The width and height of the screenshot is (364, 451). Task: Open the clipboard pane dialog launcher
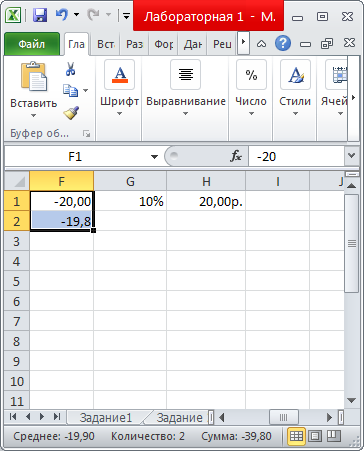[x=87, y=134]
